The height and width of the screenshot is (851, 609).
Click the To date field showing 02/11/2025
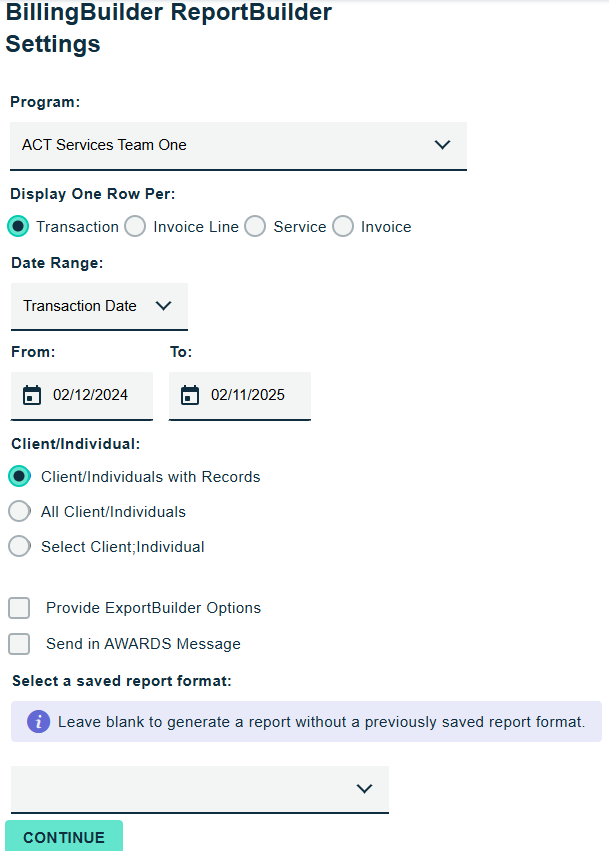pyautogui.click(x=248, y=395)
